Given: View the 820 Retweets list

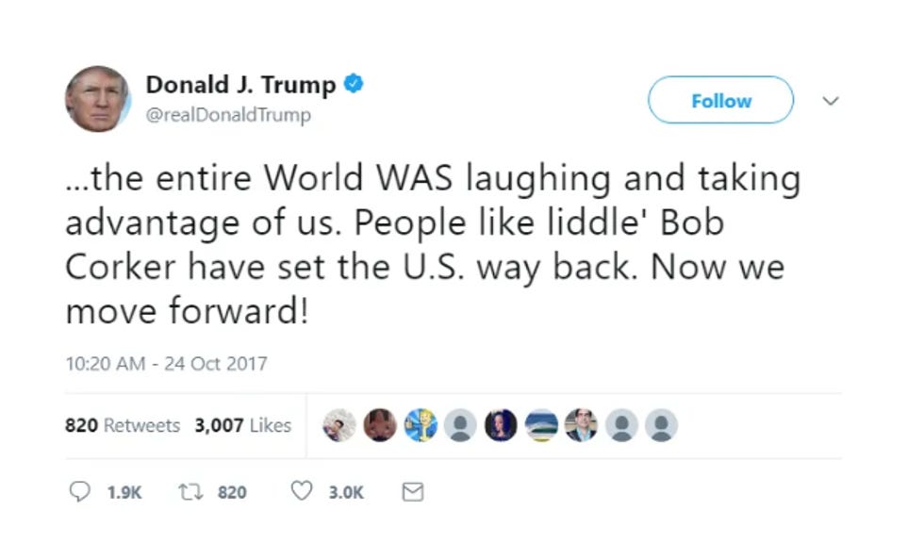Looking at the screenshot, I should coord(123,425).
